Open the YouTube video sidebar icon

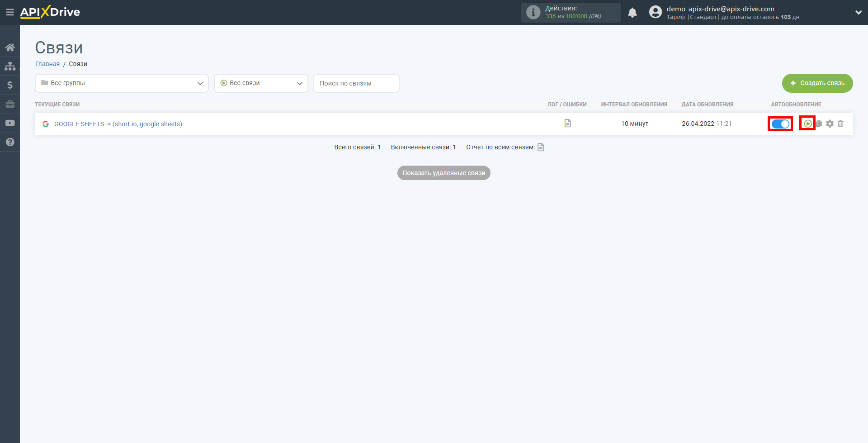tap(10, 123)
